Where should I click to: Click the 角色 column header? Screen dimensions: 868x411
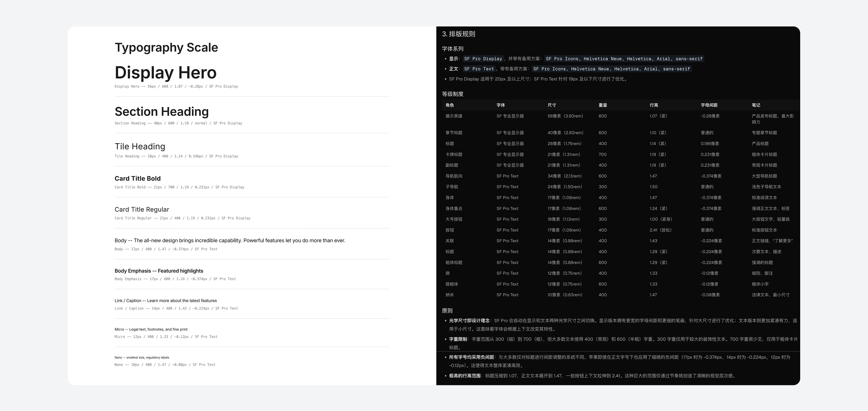click(x=450, y=105)
